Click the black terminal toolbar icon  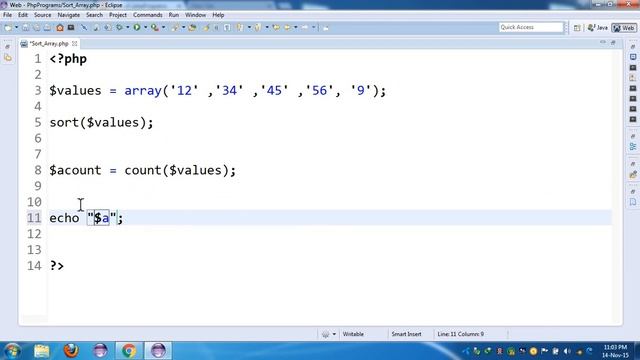pyautogui.click(x=71, y=28)
